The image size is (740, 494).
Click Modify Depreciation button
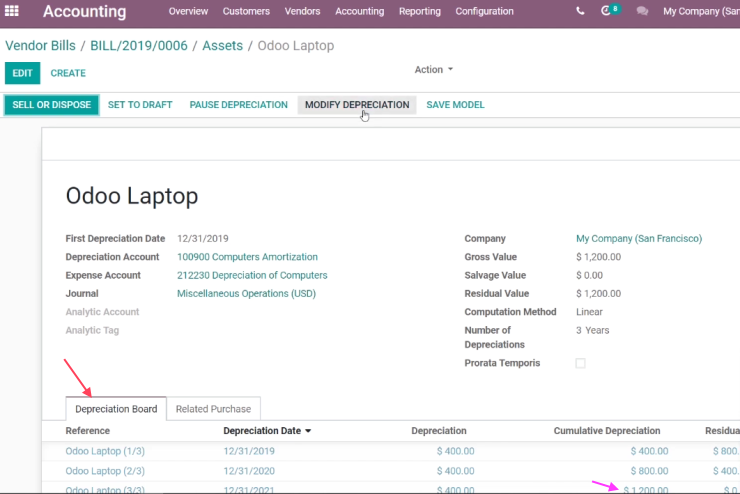357,105
